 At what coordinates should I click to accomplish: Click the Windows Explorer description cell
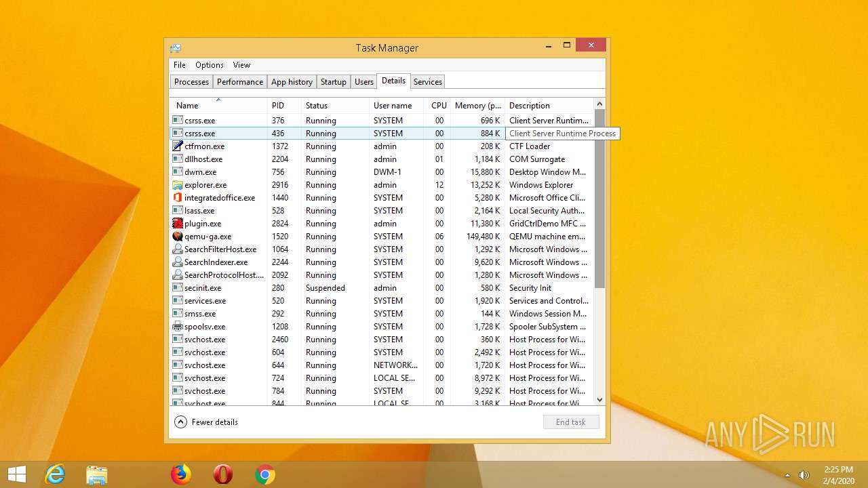pyautogui.click(x=541, y=184)
